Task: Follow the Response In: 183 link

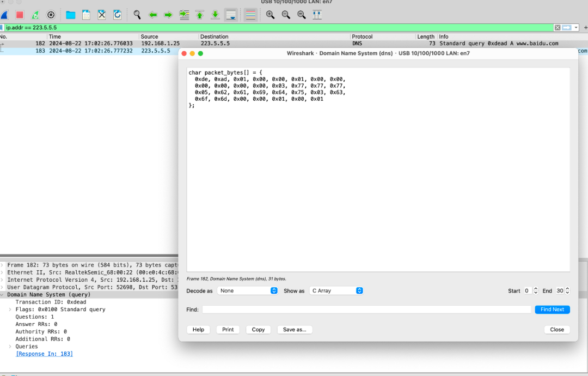Action: pos(44,354)
